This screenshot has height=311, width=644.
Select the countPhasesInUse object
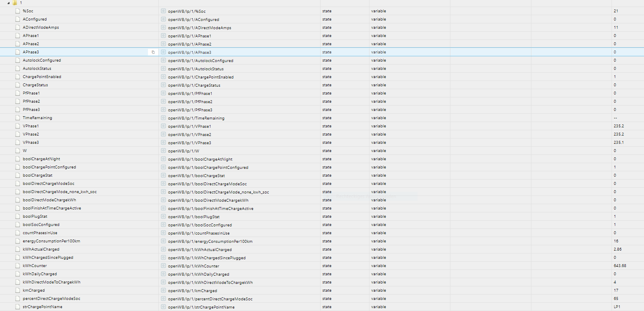(x=40, y=233)
